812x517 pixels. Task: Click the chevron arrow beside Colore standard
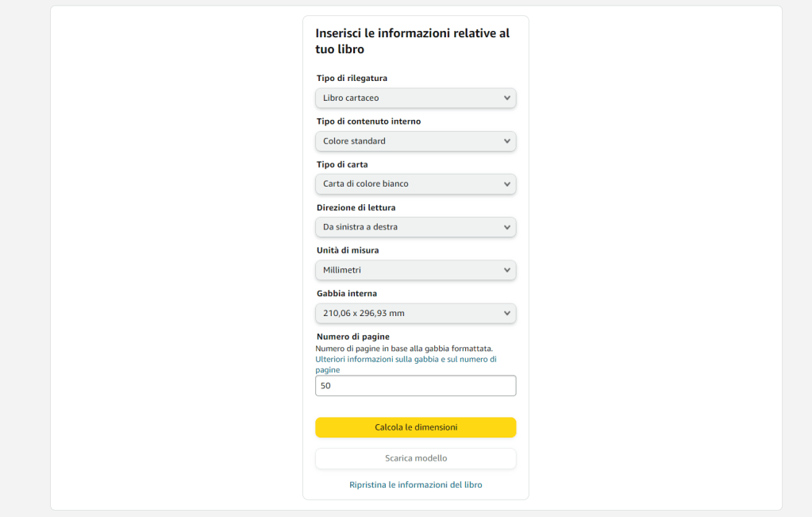coord(507,141)
